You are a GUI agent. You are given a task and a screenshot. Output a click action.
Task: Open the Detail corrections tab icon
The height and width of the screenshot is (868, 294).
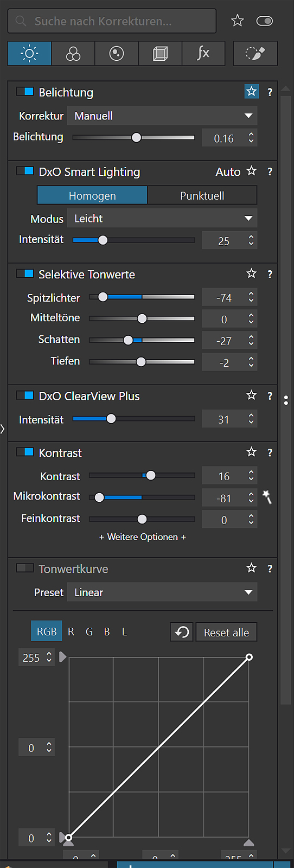(x=117, y=53)
